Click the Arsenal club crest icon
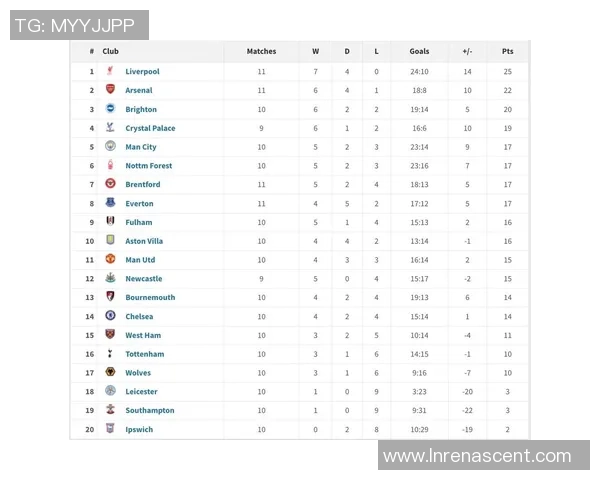This screenshot has height=480, width=600. [x=110, y=90]
